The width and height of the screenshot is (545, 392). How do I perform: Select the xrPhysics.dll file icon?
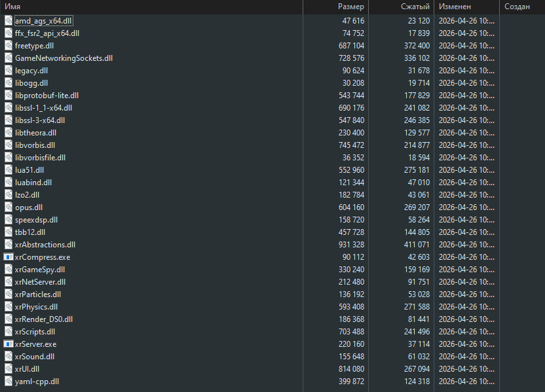pos(9,307)
